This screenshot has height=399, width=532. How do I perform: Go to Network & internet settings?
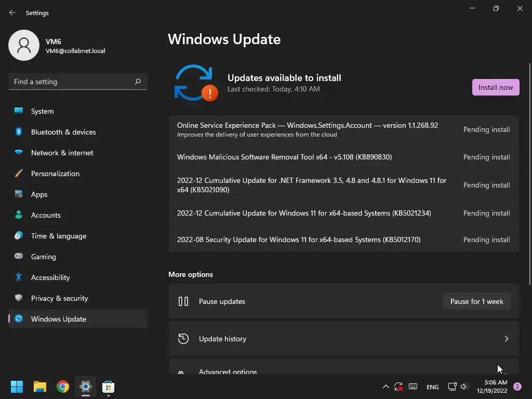78,153
